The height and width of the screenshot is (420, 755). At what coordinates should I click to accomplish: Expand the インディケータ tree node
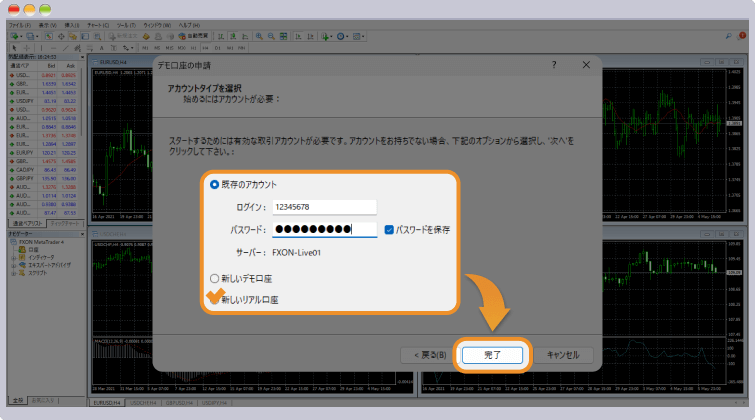(x=14, y=258)
